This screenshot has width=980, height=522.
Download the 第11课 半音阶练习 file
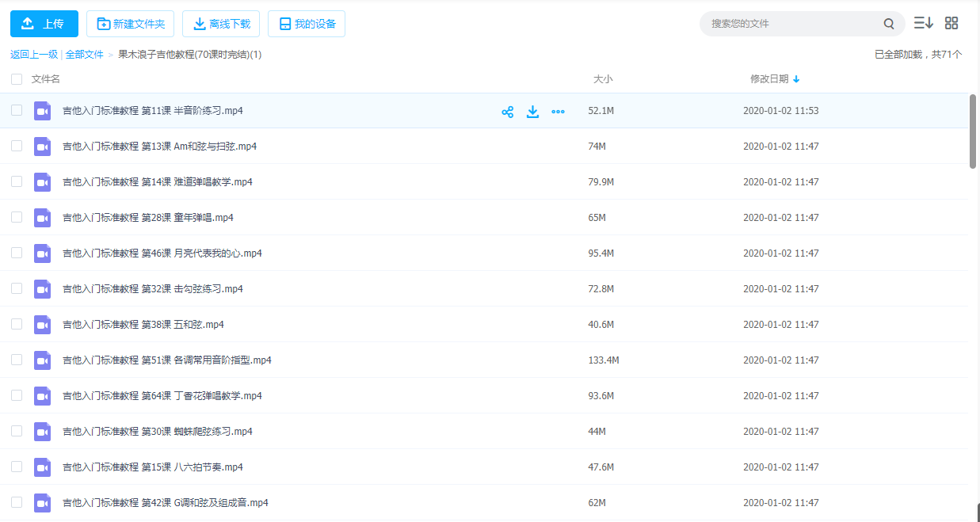[533, 112]
